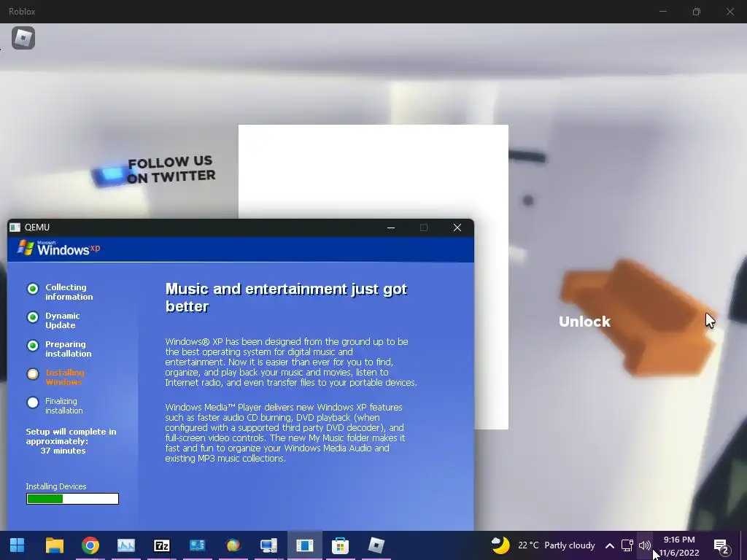The height and width of the screenshot is (560, 747).
Task: Open the volume speaker tray icon
Action: coord(645,545)
